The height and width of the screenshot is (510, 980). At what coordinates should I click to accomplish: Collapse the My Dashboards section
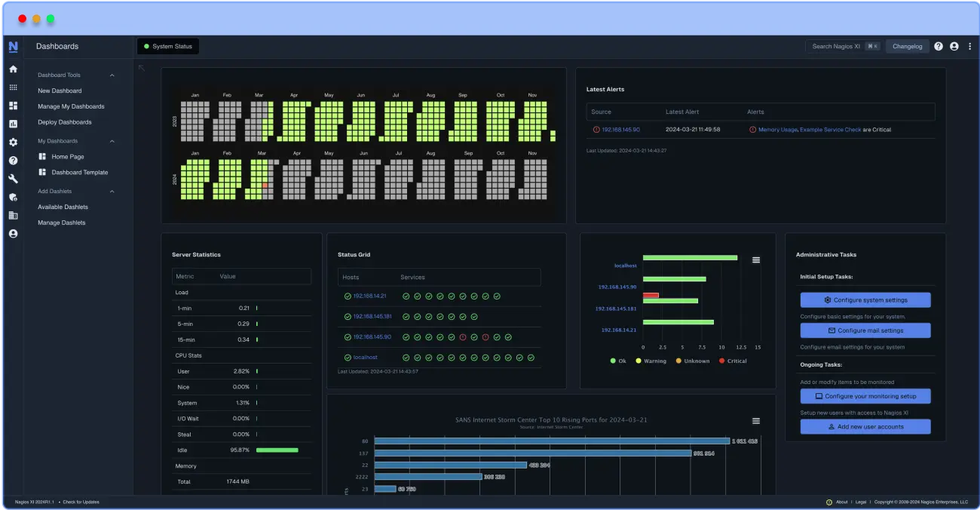(x=112, y=141)
